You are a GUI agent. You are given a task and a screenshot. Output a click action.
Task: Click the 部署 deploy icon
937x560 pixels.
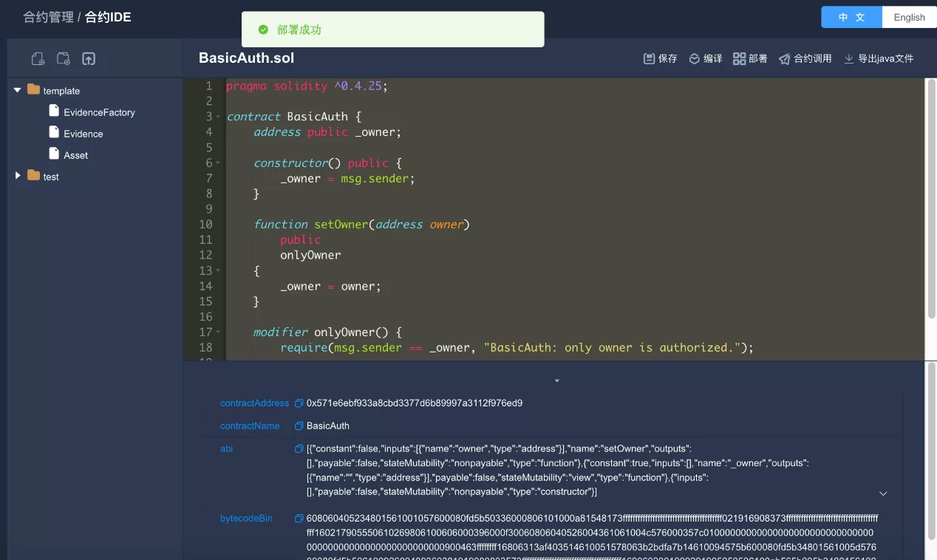(739, 58)
